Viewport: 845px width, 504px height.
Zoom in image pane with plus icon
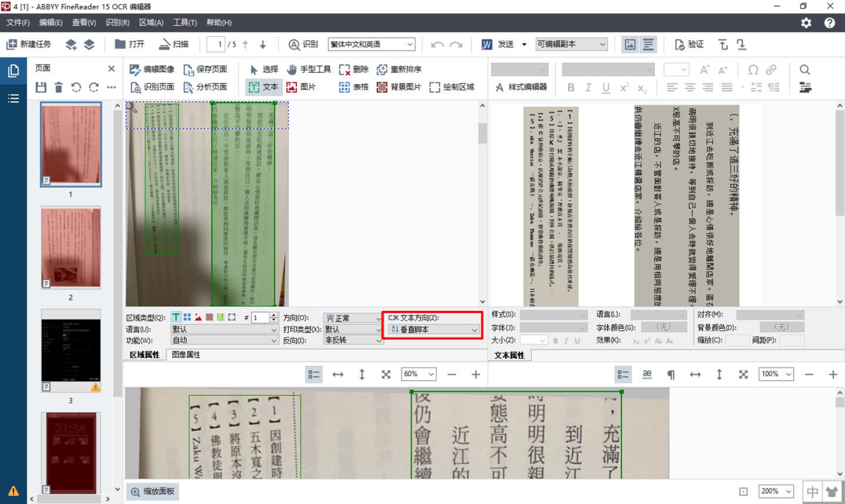[475, 375]
